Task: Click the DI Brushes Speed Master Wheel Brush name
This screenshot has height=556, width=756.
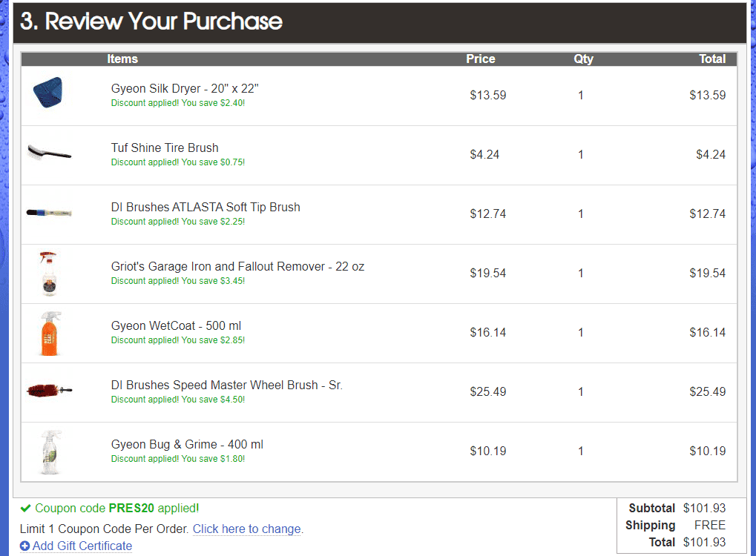Action: click(226, 385)
